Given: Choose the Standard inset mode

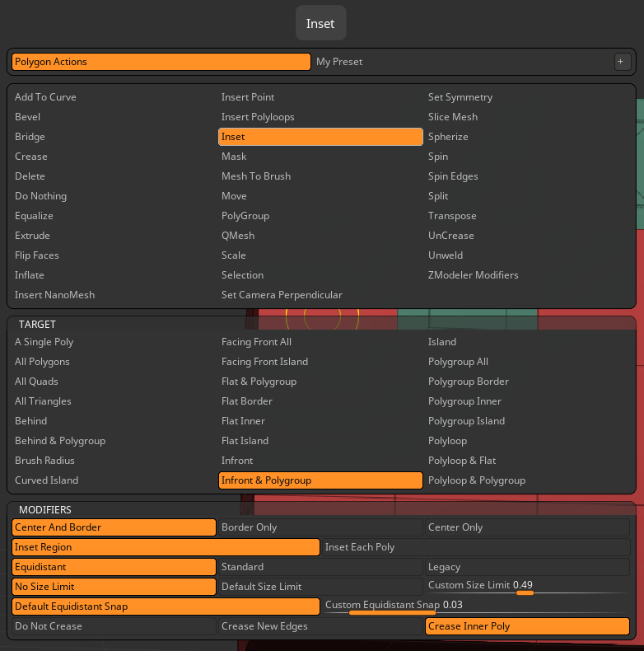Looking at the screenshot, I should coord(320,567).
